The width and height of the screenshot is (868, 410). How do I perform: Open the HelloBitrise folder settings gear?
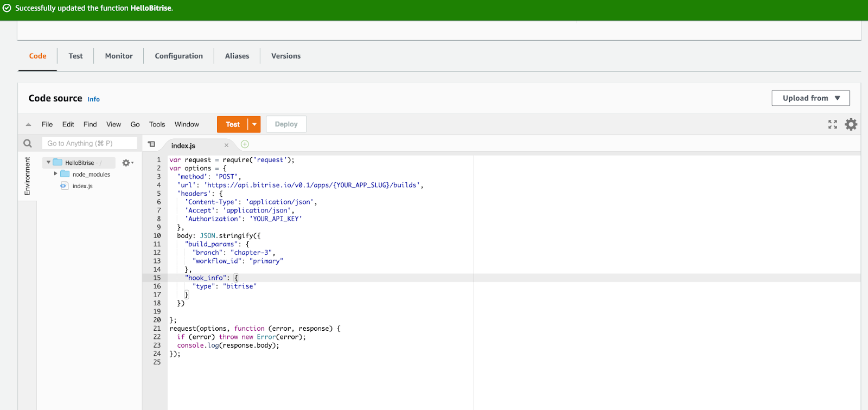pos(127,163)
